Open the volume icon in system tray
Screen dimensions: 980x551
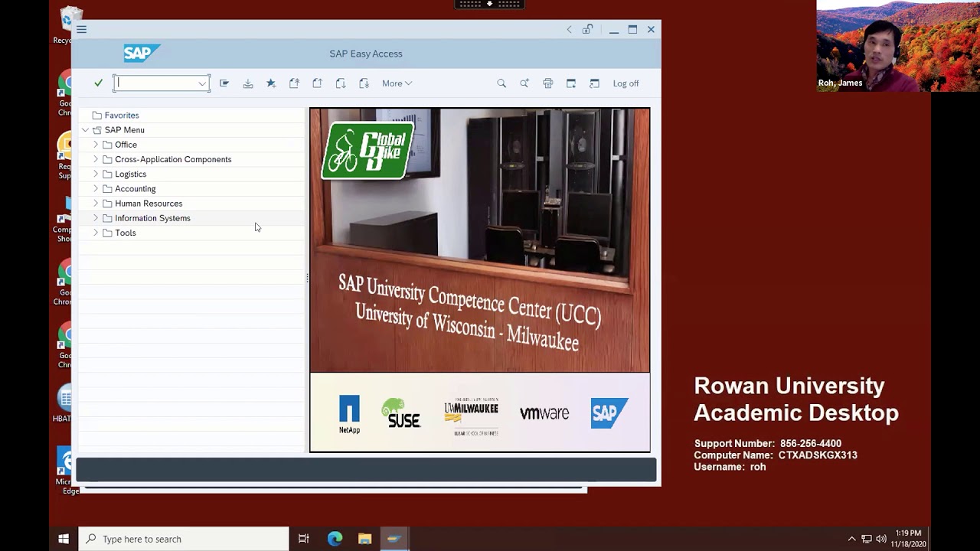880,539
